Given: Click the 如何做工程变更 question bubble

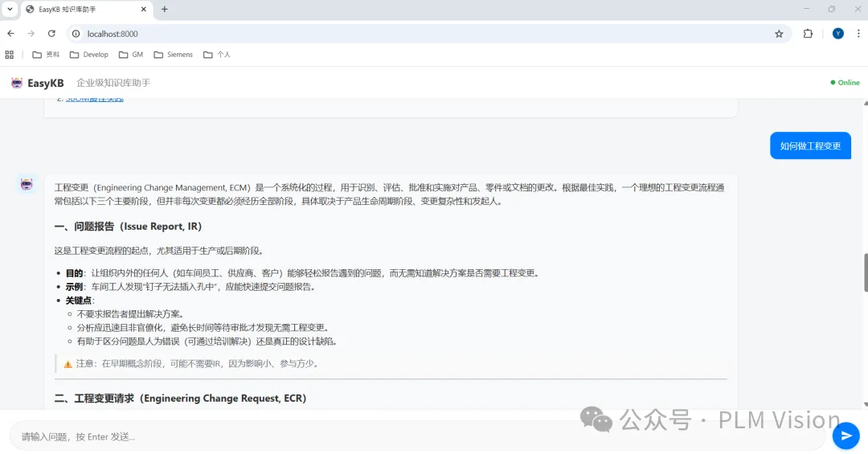Looking at the screenshot, I should tap(810, 145).
